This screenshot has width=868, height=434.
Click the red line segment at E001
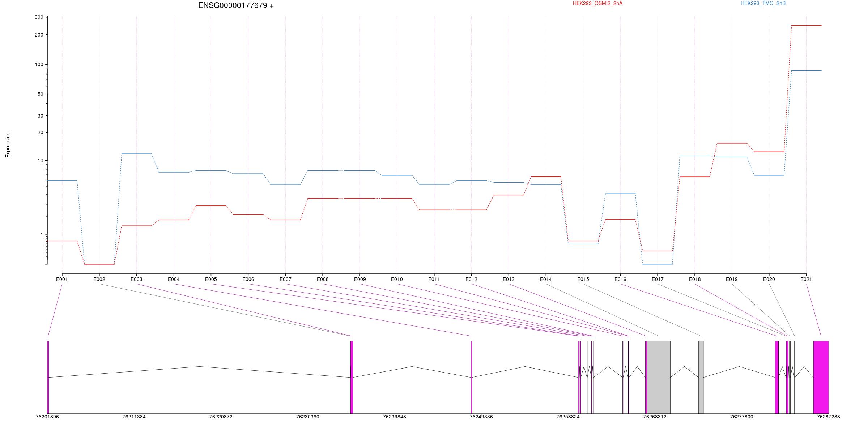(62, 241)
